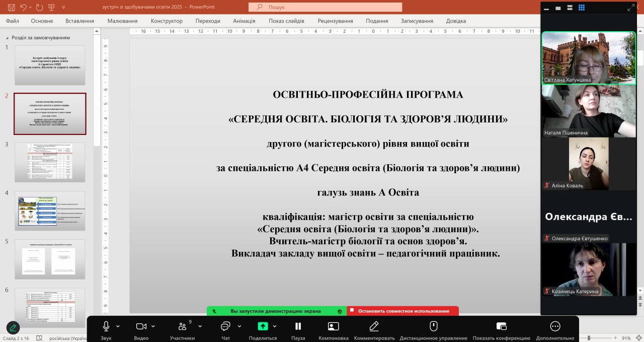
Task: Open video options arrow next to Видео
Action: click(x=153, y=326)
